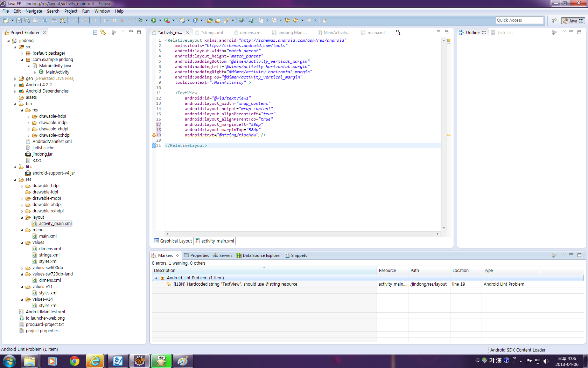Switch to the Properties view tab

click(x=197, y=255)
